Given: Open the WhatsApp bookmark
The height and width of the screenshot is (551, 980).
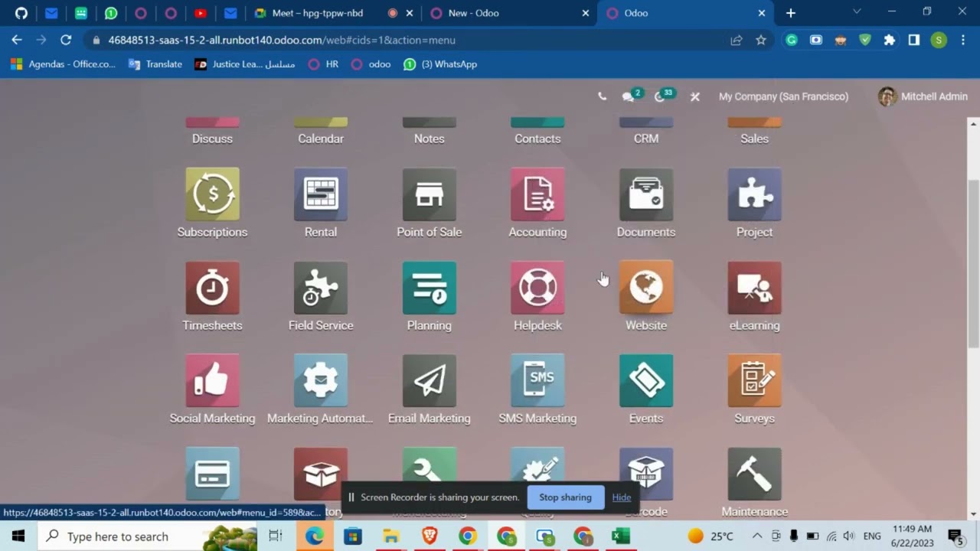Looking at the screenshot, I should (440, 64).
